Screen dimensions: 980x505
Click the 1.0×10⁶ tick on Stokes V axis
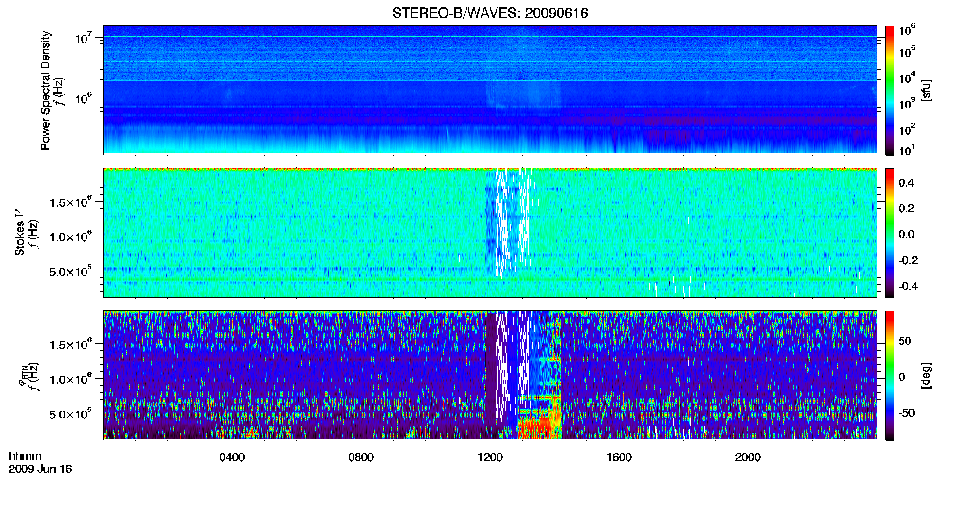click(71, 236)
